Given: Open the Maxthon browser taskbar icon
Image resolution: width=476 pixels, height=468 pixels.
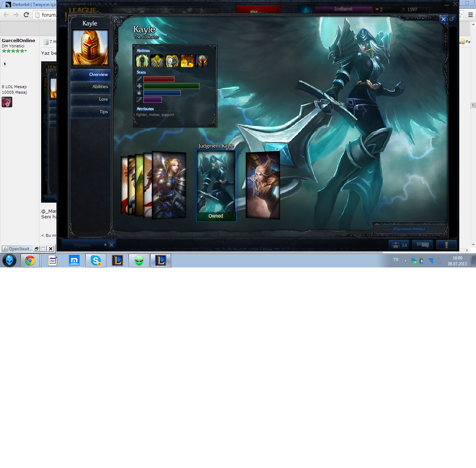Looking at the screenshot, I should click(74, 260).
